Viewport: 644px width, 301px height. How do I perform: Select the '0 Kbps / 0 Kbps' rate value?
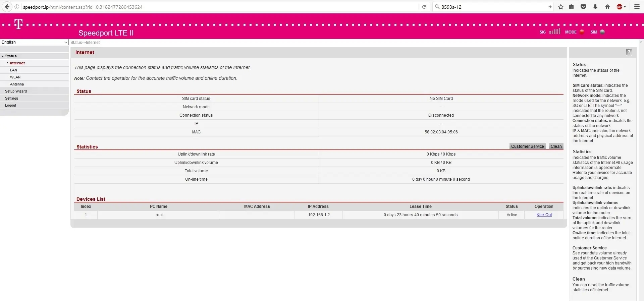point(441,154)
